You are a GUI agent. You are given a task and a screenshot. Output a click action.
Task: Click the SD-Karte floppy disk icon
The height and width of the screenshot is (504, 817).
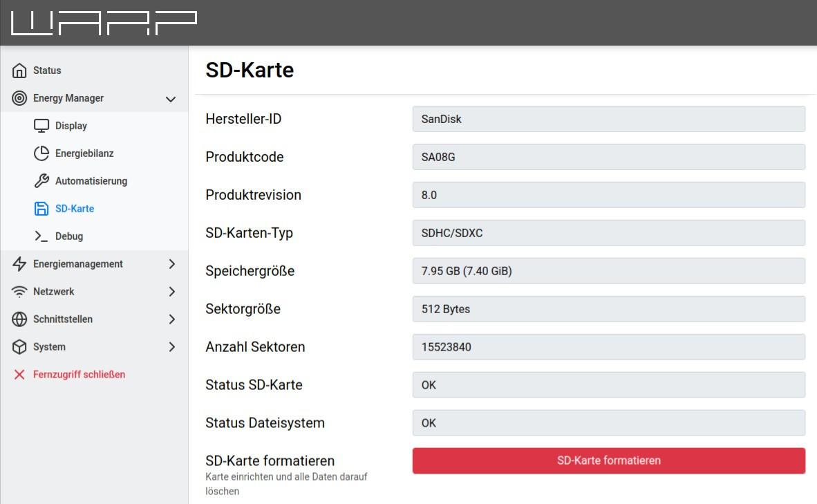click(41, 209)
